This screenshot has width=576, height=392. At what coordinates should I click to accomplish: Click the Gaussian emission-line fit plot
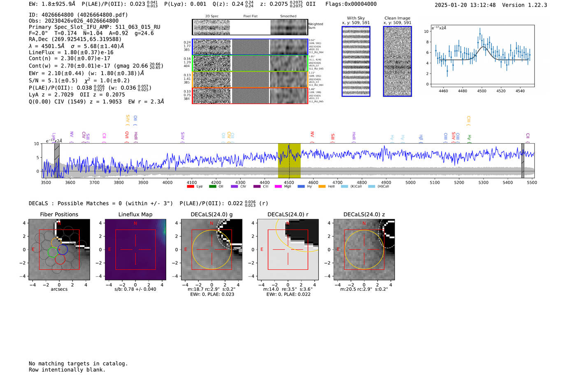click(x=482, y=56)
